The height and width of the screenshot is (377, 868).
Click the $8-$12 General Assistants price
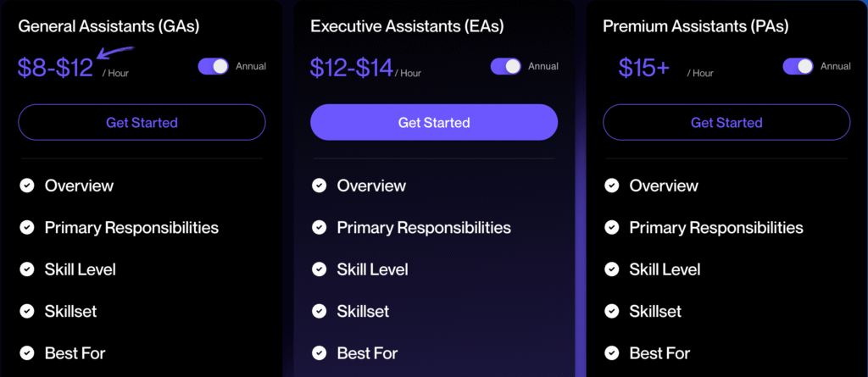point(56,68)
